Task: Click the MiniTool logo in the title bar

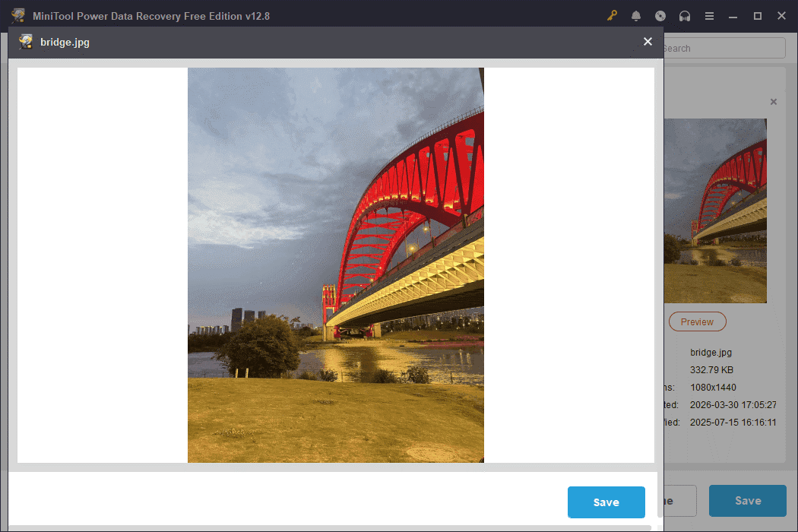Action: click(17, 15)
